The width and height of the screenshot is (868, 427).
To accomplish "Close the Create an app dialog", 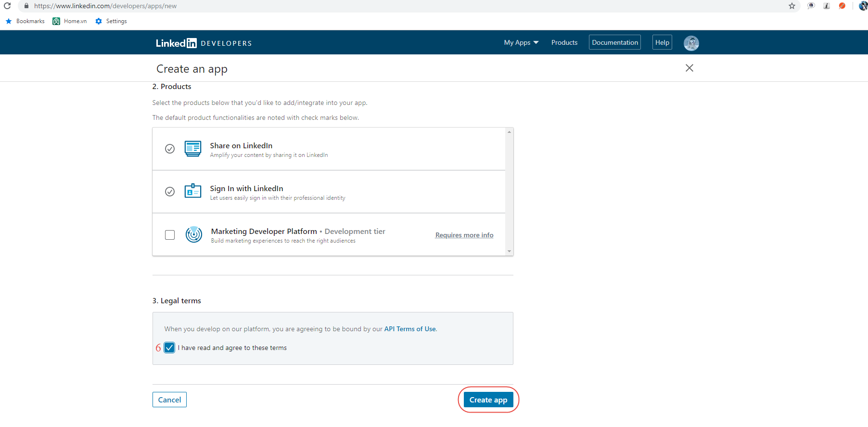I will point(689,68).
